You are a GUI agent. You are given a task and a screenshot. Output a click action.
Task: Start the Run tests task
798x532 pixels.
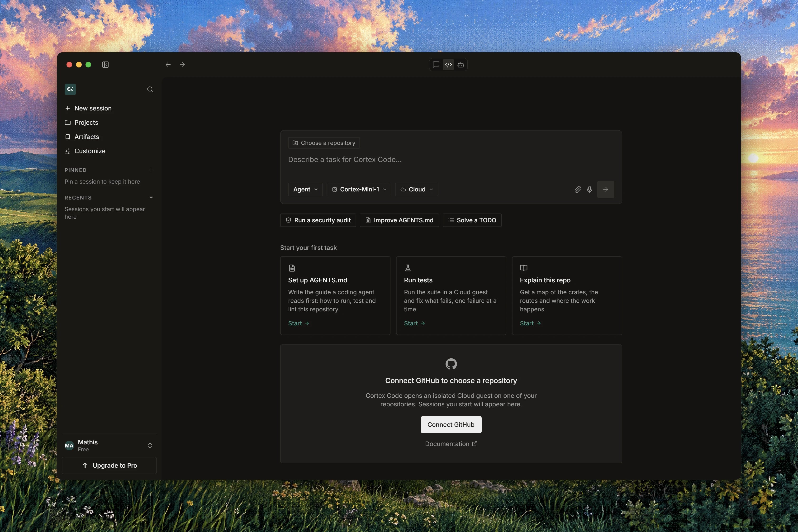(414, 323)
